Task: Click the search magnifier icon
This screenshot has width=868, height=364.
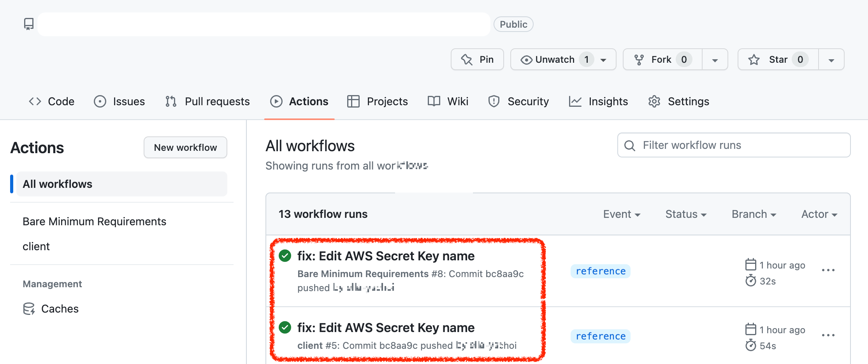Action: [x=630, y=145]
